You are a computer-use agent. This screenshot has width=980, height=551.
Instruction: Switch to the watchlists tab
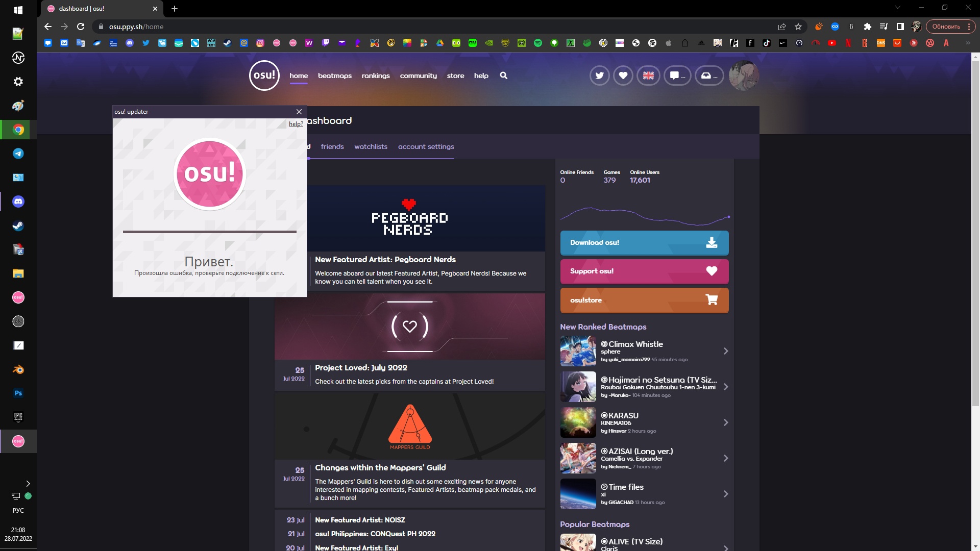[371, 146]
